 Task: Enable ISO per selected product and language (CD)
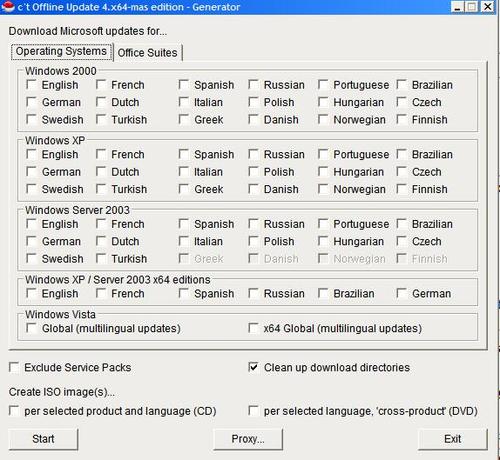[14, 410]
